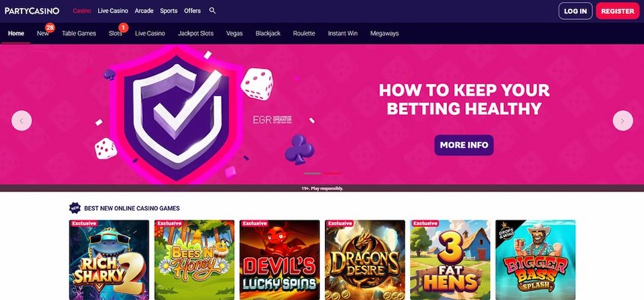Click the REGISTER button
644x300 pixels.
click(x=618, y=11)
